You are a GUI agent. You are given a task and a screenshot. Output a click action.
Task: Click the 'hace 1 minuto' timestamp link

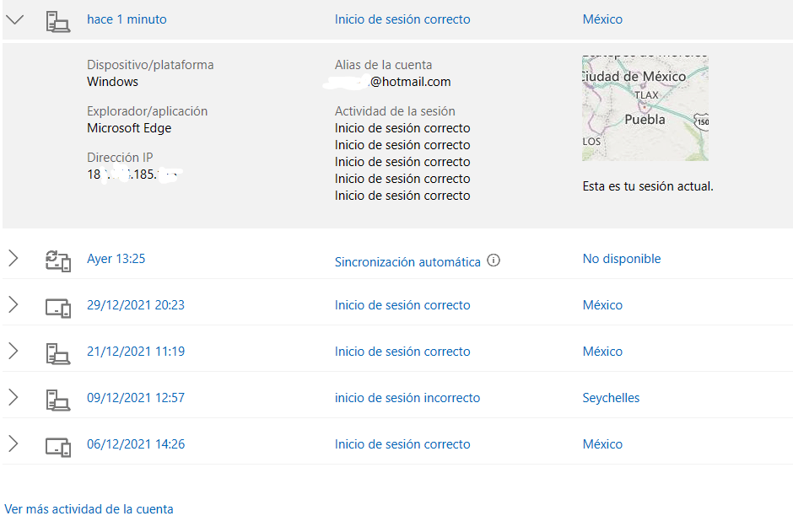click(127, 19)
